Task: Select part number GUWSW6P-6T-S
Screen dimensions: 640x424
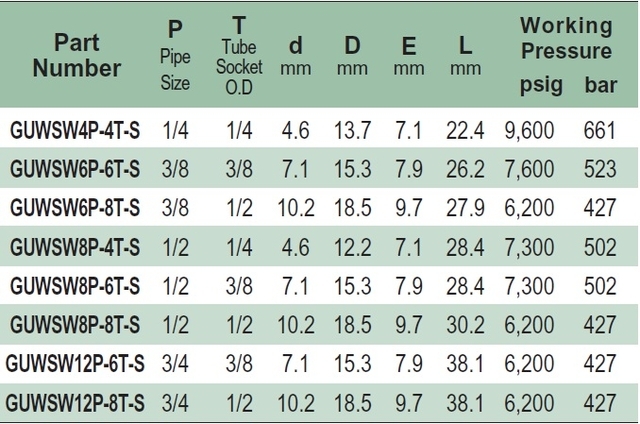Action: click(75, 169)
